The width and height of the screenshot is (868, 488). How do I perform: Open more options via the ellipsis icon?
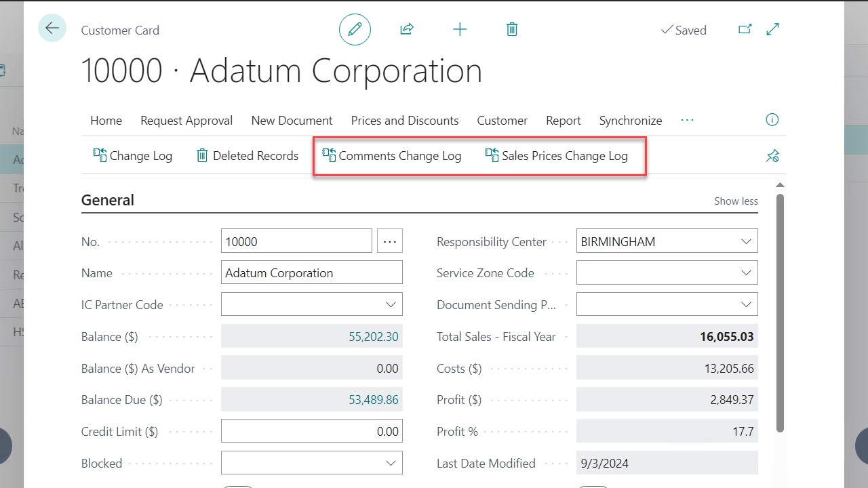[687, 120]
